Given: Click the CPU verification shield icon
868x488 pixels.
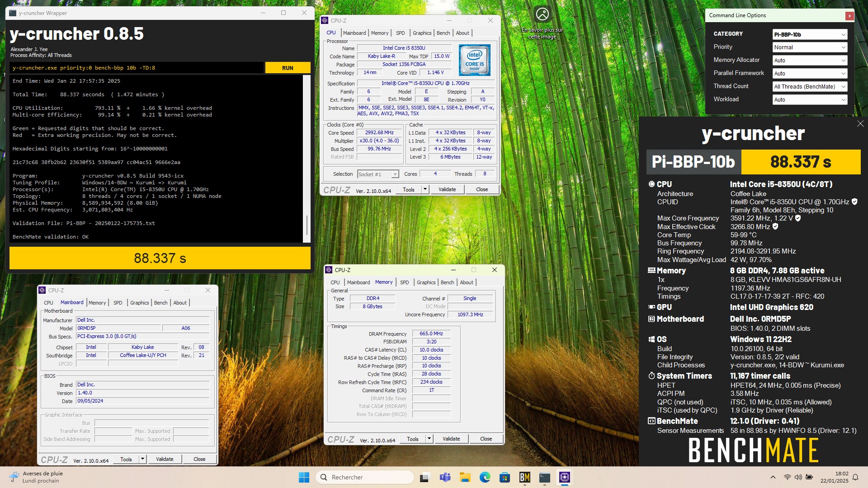Looking at the screenshot, I should click(x=854, y=202).
